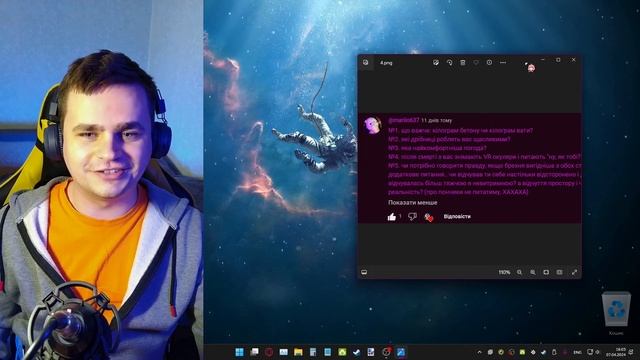Zoom out with the minus magnifier icon
Viewport: 640px width, 360px height.
[520, 272]
